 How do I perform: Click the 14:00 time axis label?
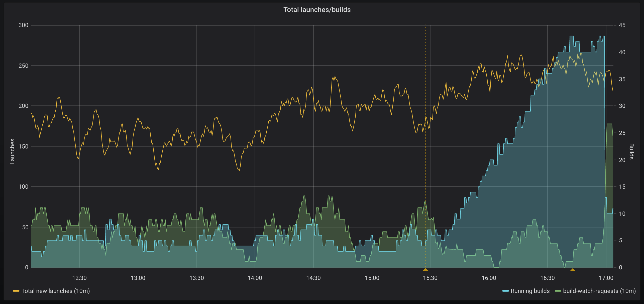point(255,278)
